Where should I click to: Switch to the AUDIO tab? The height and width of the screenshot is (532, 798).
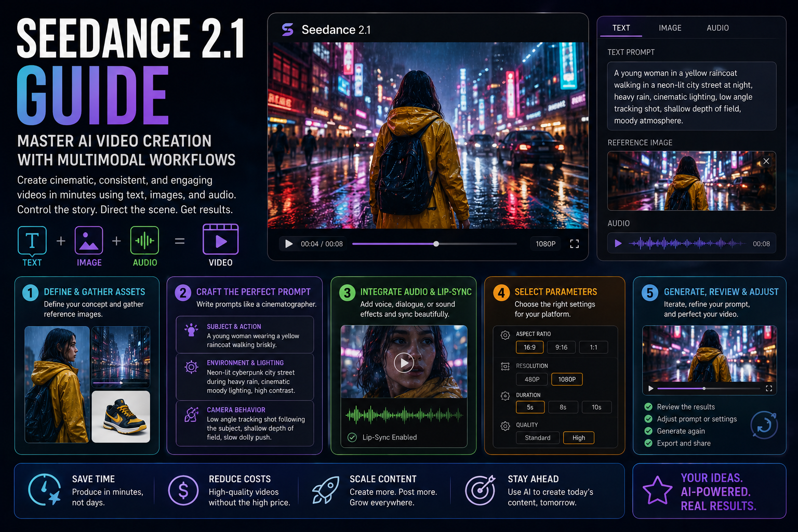click(x=717, y=28)
